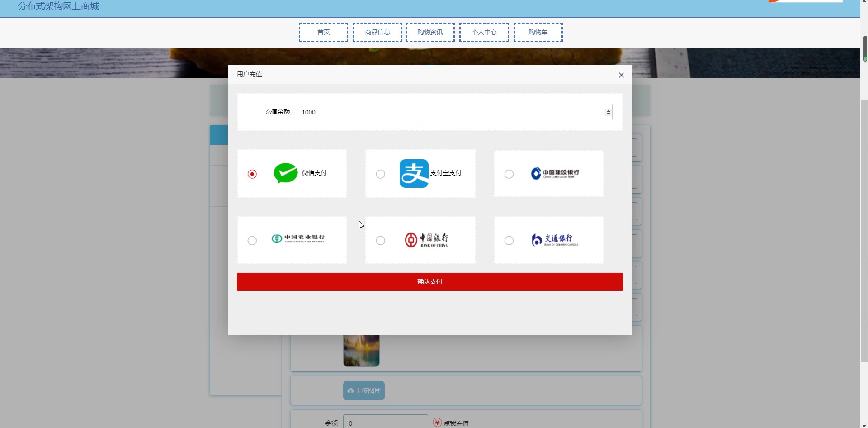Click the yen icon beside 点我充值
This screenshot has width=868, height=428.
(x=437, y=423)
